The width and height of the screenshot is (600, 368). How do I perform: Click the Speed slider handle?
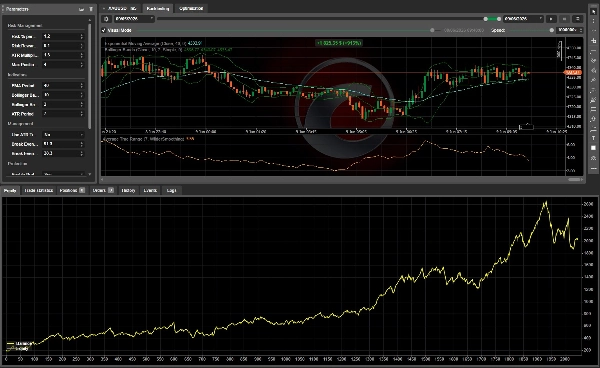click(551, 30)
